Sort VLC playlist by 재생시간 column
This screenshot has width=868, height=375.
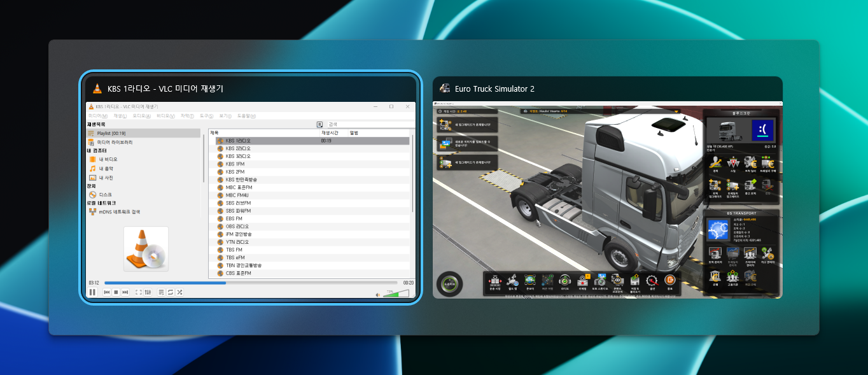coord(334,132)
